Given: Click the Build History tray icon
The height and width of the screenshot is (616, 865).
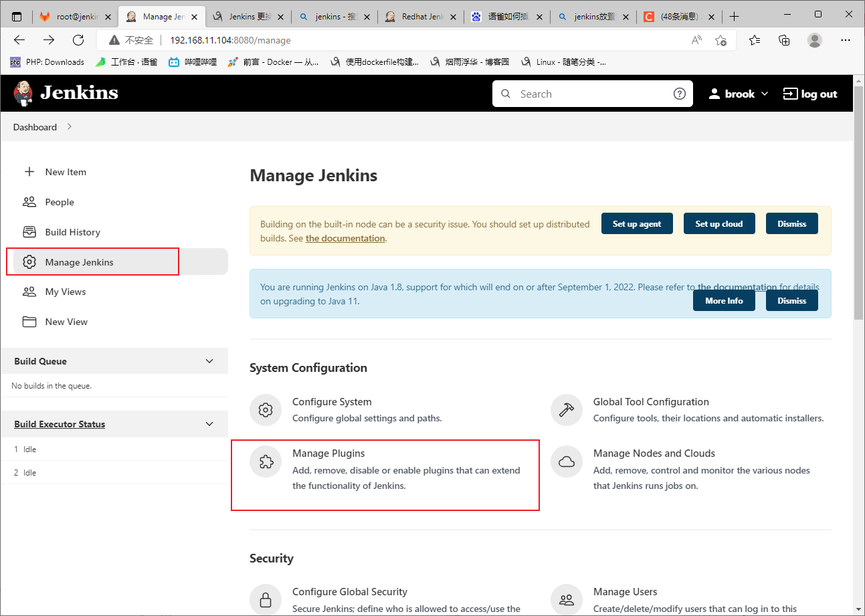Looking at the screenshot, I should coord(29,232).
